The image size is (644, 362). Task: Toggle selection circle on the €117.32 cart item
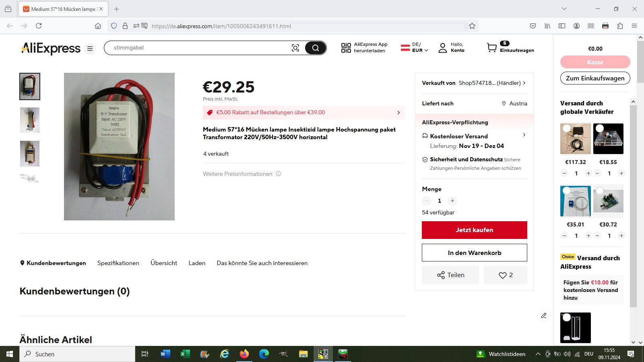pyautogui.click(x=567, y=128)
